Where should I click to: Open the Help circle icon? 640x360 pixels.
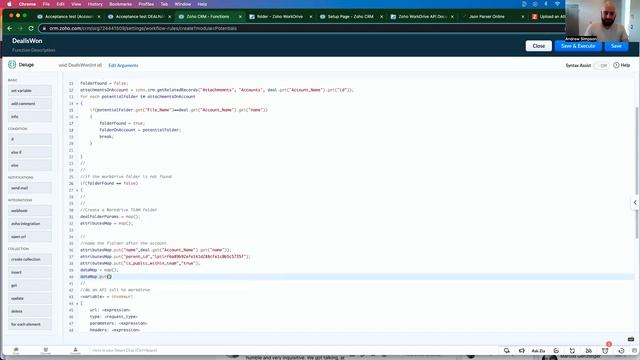pos(616,65)
